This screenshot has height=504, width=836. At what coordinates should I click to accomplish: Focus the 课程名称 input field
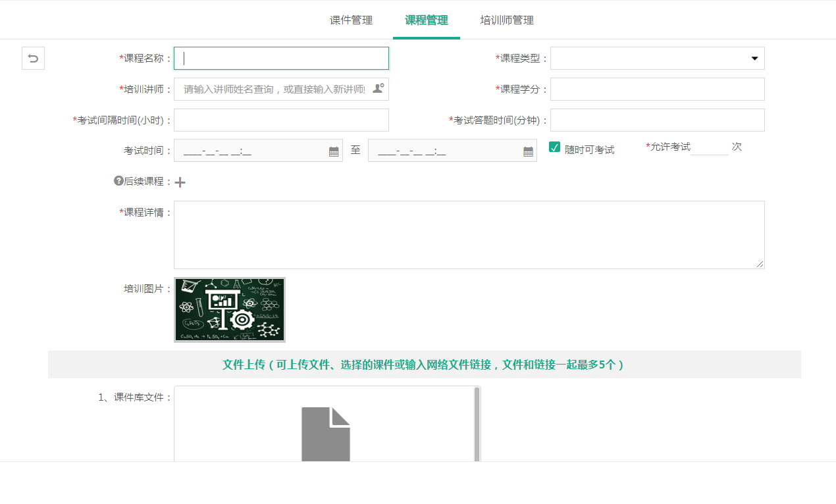(281, 59)
